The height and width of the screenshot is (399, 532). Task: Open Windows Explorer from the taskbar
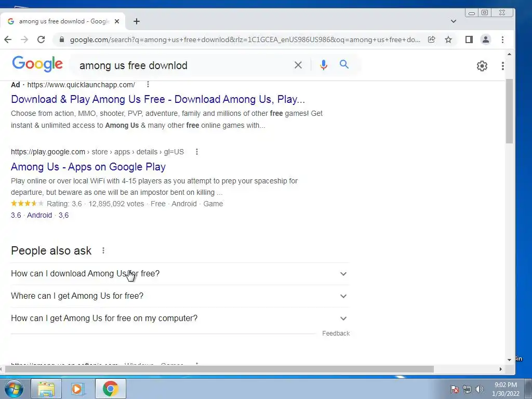(46, 389)
